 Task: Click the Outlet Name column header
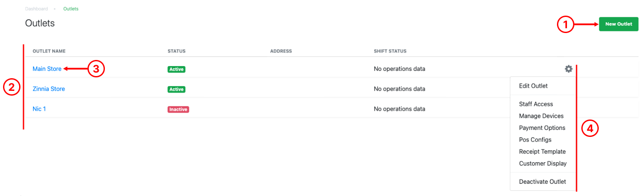point(49,51)
